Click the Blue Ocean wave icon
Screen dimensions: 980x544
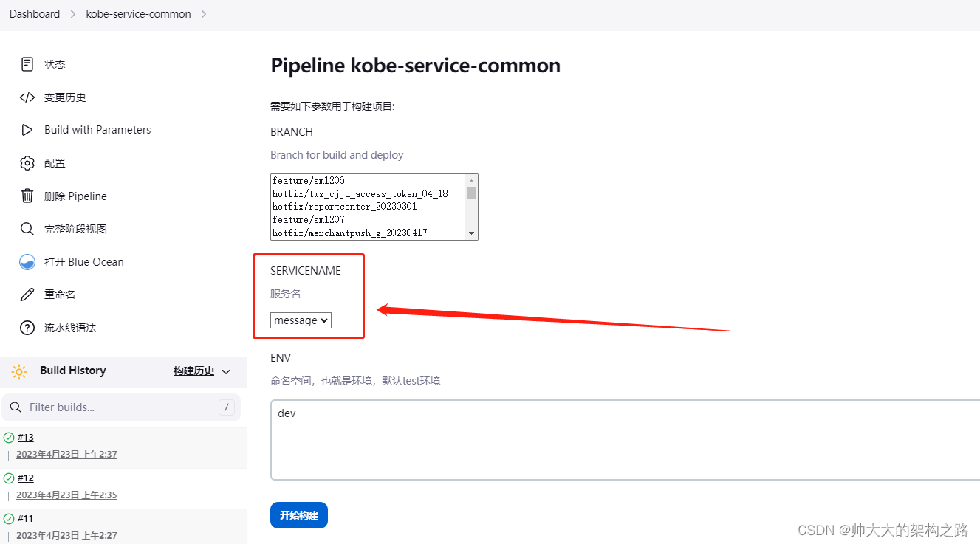click(27, 262)
